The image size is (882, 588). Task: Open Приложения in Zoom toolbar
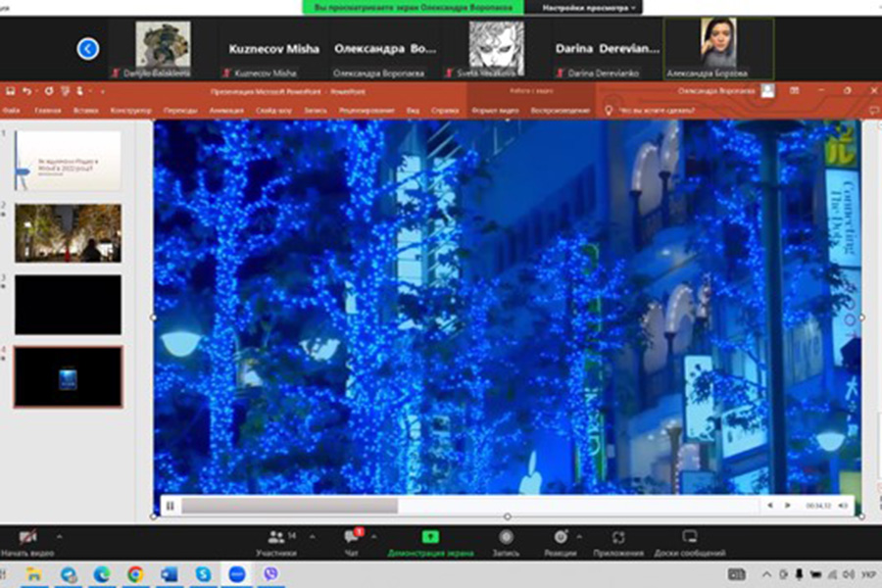[618, 543]
